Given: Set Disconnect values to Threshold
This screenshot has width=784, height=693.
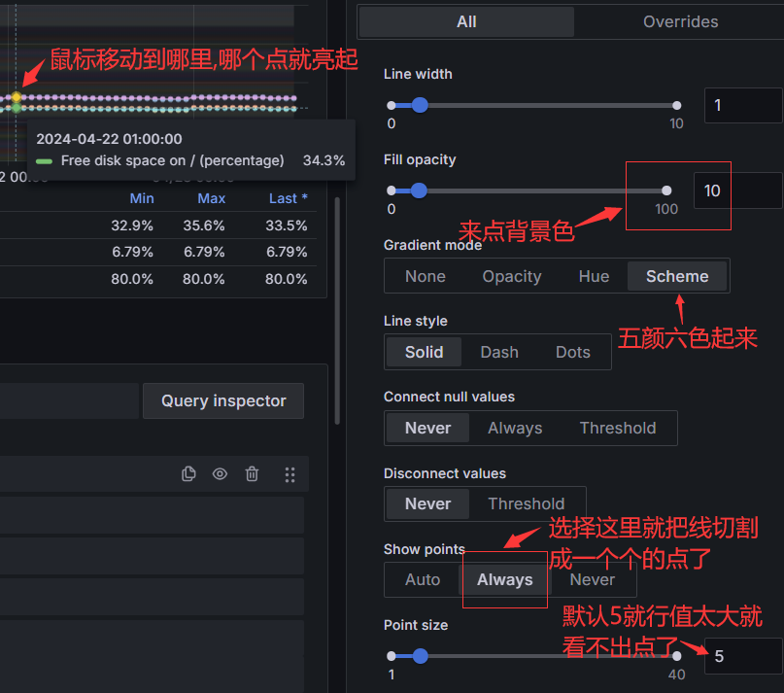Looking at the screenshot, I should (526, 503).
